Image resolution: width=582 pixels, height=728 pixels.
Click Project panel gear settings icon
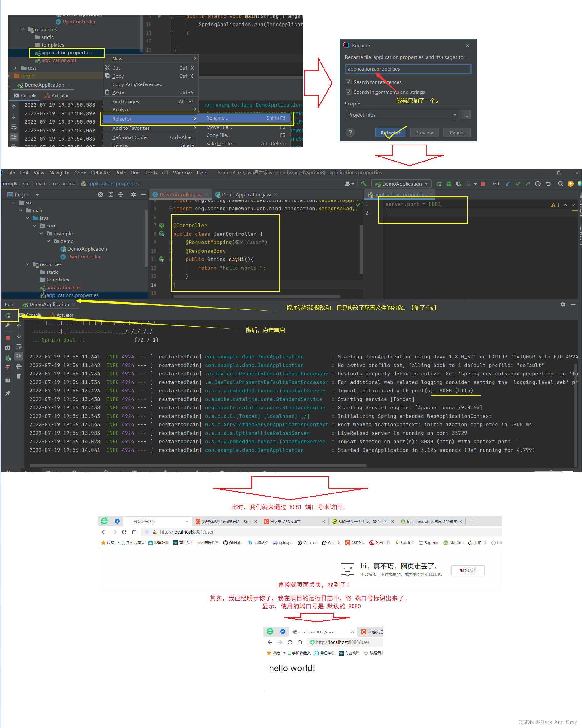(134, 194)
